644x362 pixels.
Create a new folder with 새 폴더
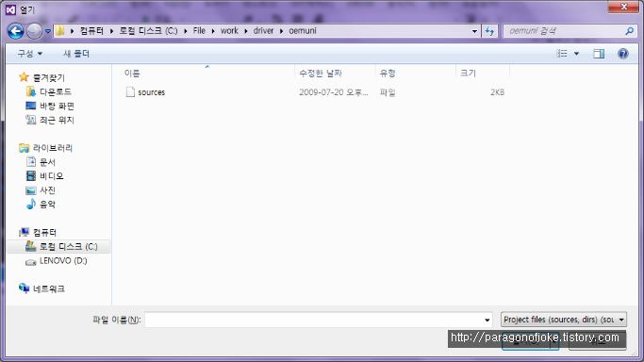click(x=76, y=54)
